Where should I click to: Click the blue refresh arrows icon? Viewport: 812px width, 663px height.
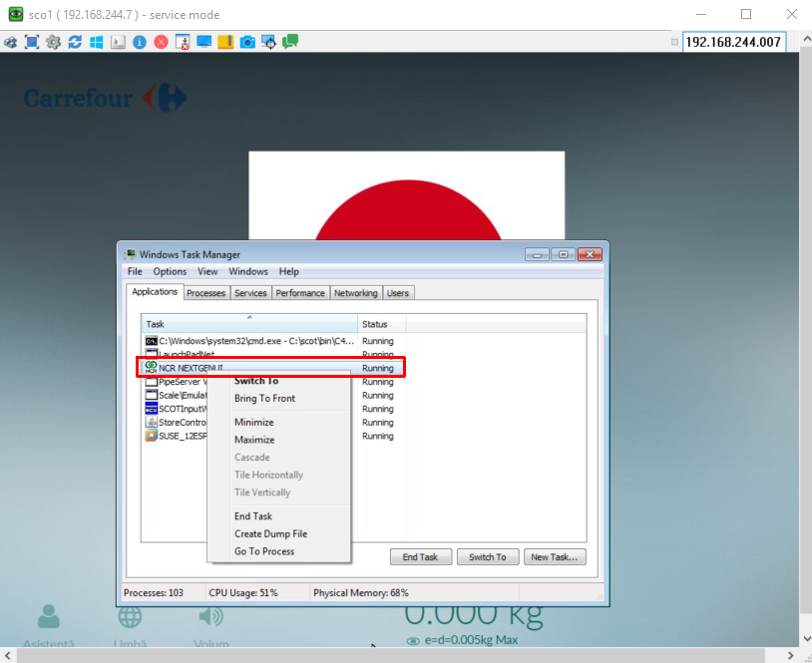[75, 42]
